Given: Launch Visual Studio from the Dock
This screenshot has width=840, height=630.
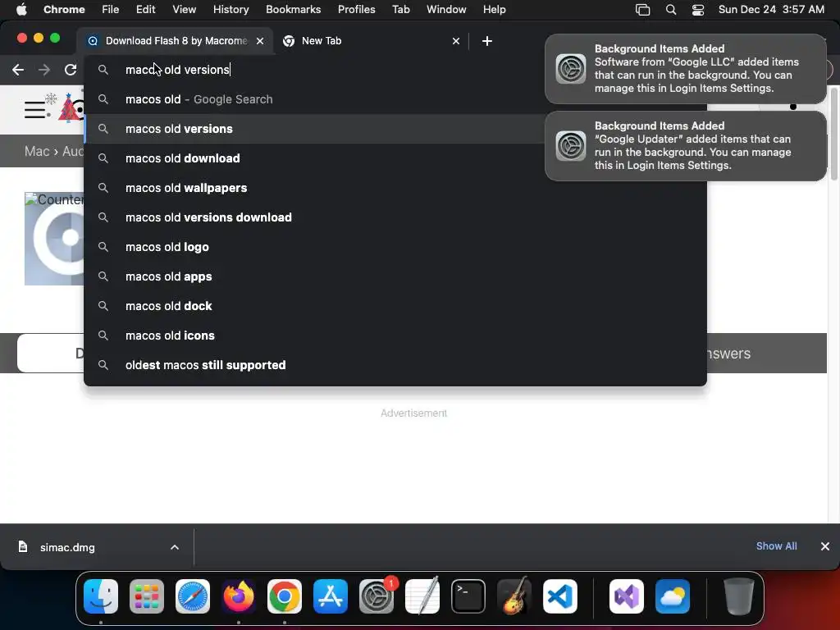Looking at the screenshot, I should tap(626, 596).
